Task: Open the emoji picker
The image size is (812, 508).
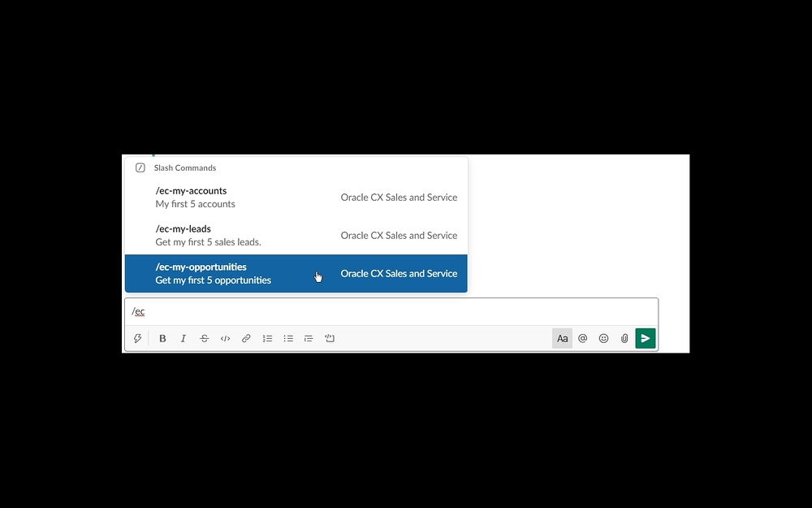Action: 604,338
